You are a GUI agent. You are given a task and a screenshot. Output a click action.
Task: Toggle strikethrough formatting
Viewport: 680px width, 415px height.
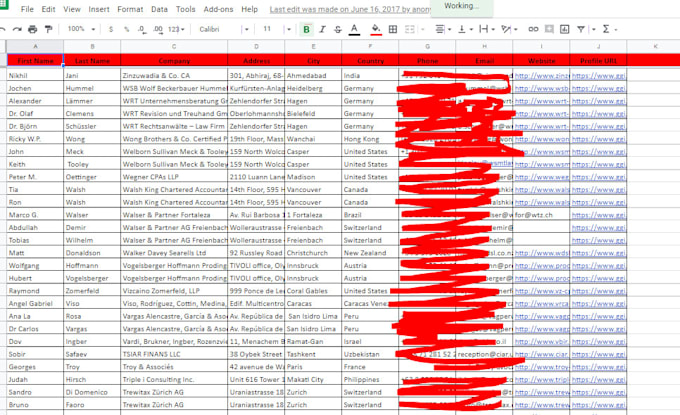click(338, 29)
